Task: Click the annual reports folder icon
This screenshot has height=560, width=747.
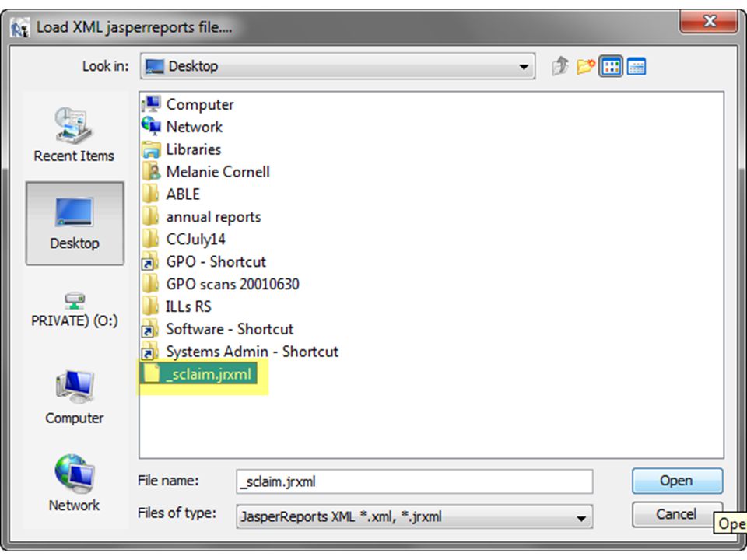Action: point(151,217)
